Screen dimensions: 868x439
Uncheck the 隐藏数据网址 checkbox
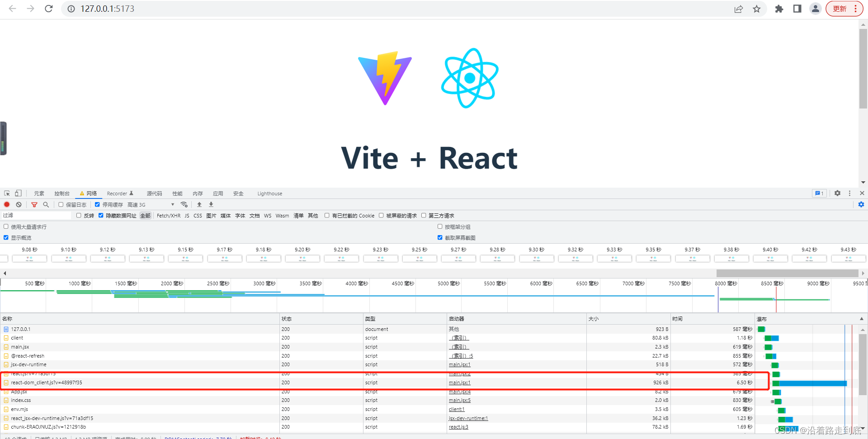(x=101, y=215)
